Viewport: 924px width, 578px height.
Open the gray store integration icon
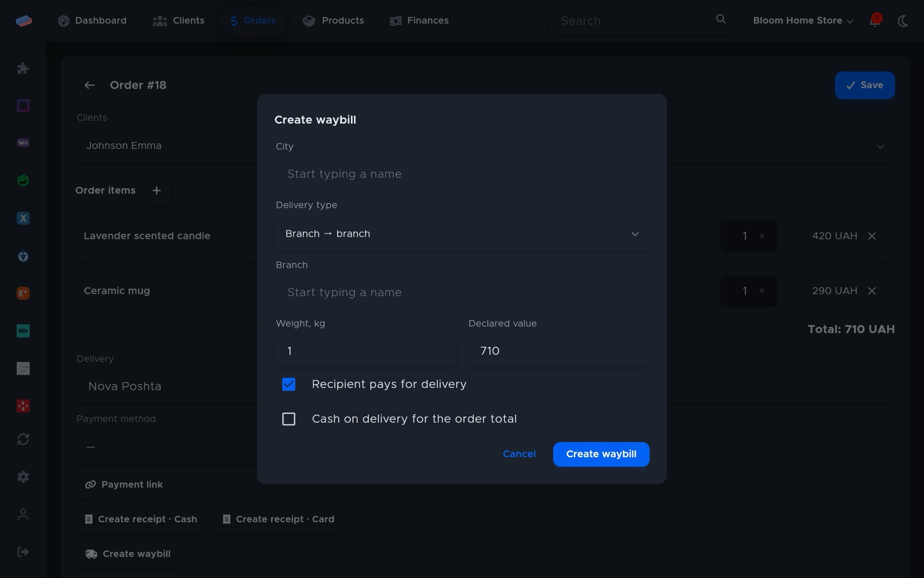coord(23,368)
